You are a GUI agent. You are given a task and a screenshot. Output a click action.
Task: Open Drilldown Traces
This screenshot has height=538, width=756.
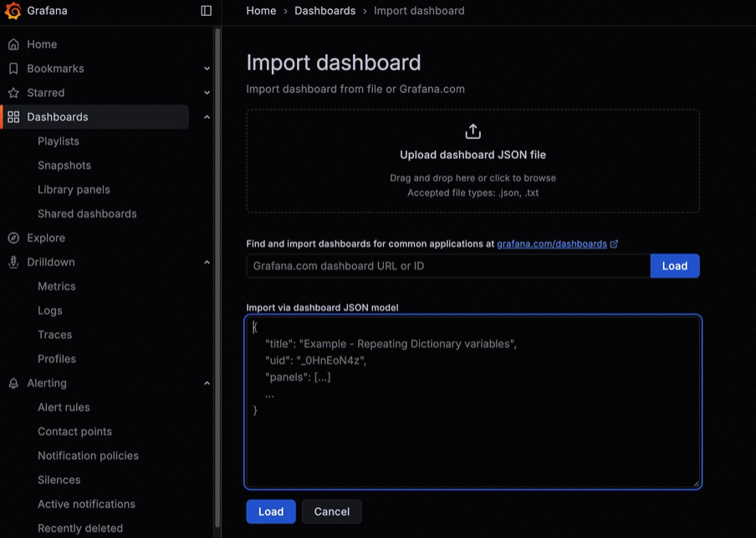[54, 335]
